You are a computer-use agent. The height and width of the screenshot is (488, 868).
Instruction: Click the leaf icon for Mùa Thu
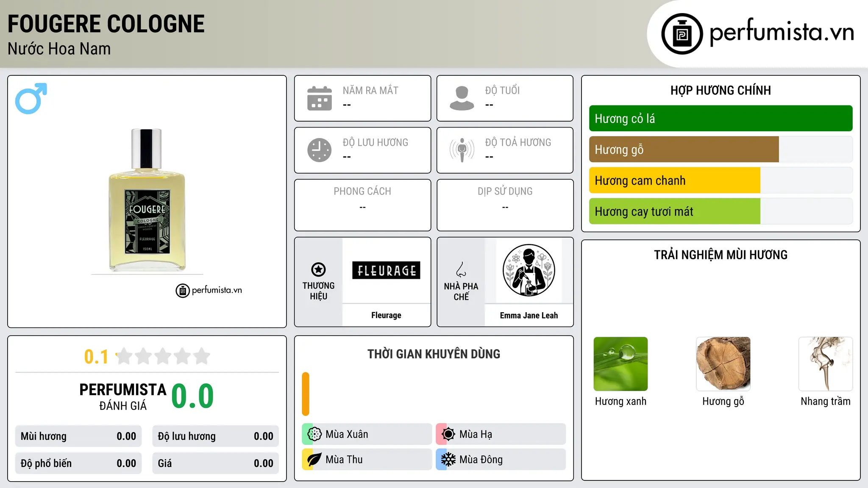point(314,460)
